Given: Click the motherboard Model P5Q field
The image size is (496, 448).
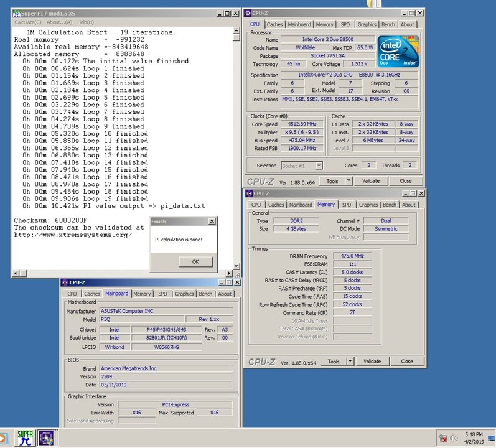Looking at the screenshot, I should click(142, 319).
